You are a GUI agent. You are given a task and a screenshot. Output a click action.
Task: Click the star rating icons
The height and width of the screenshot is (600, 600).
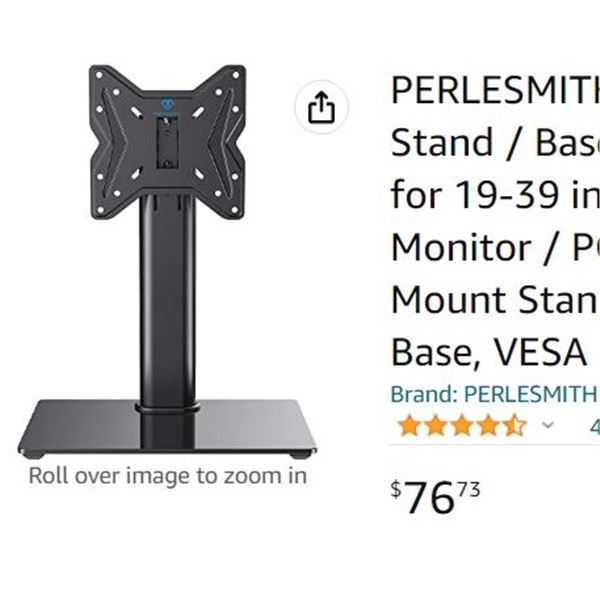point(461,425)
